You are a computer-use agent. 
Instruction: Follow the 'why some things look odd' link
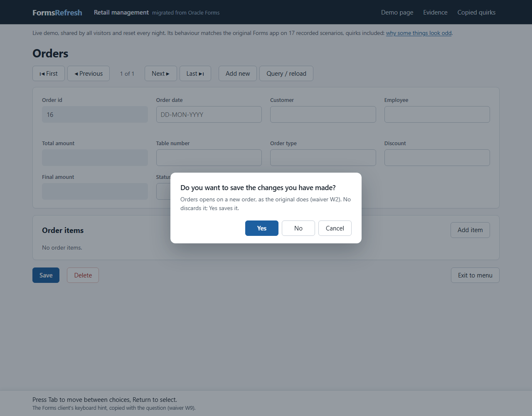[x=419, y=33]
